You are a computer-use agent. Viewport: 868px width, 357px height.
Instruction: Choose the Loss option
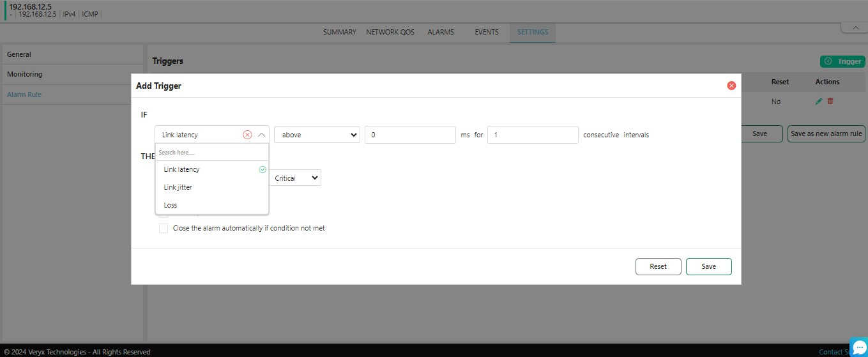171,205
